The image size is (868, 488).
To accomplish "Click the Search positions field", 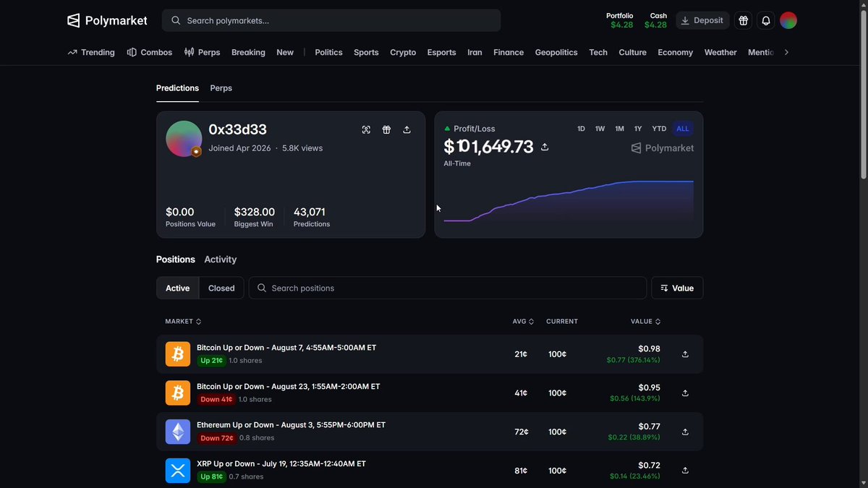I will tap(448, 288).
